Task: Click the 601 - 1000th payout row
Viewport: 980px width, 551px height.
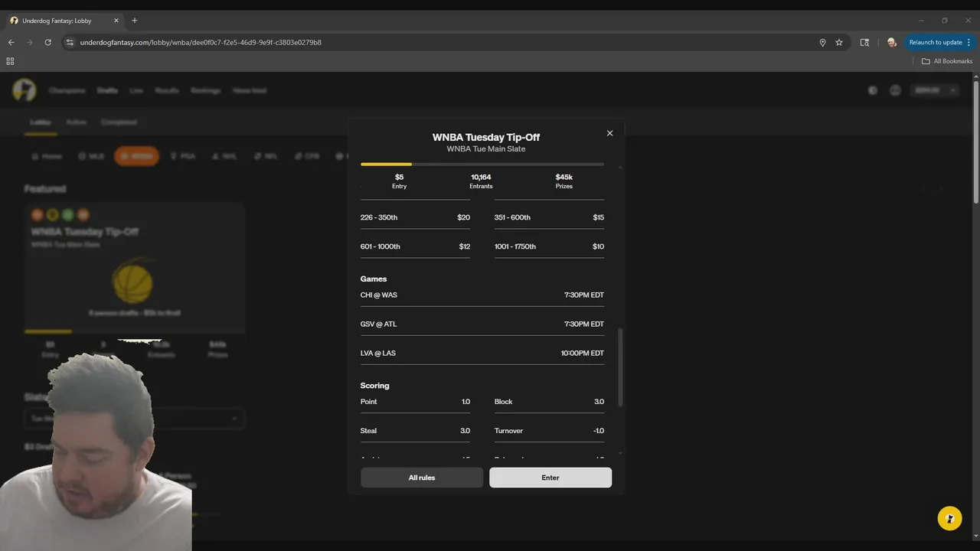Action: pyautogui.click(x=415, y=246)
